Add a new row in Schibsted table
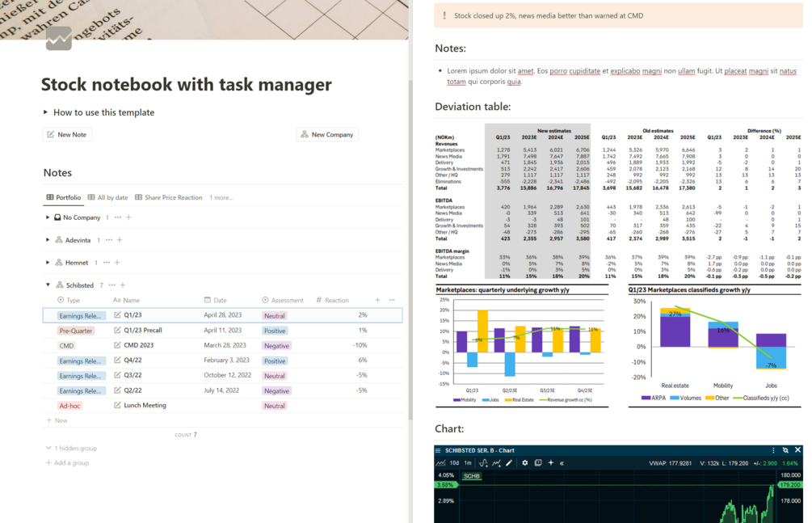812x523 pixels. 57,420
